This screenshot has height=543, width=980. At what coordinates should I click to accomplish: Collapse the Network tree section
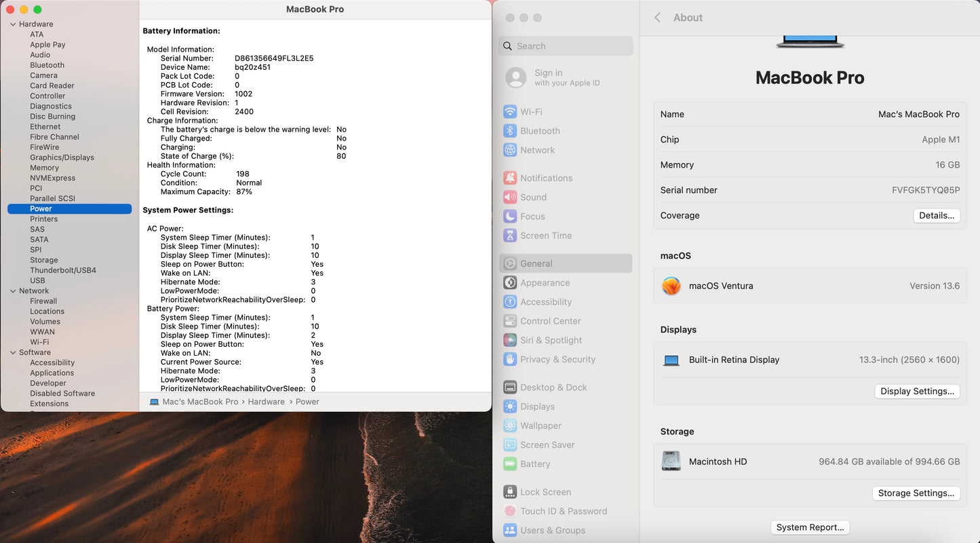point(13,291)
